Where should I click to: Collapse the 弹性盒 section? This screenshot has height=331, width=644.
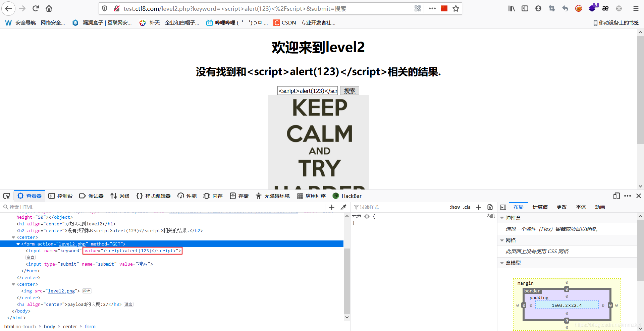502,218
